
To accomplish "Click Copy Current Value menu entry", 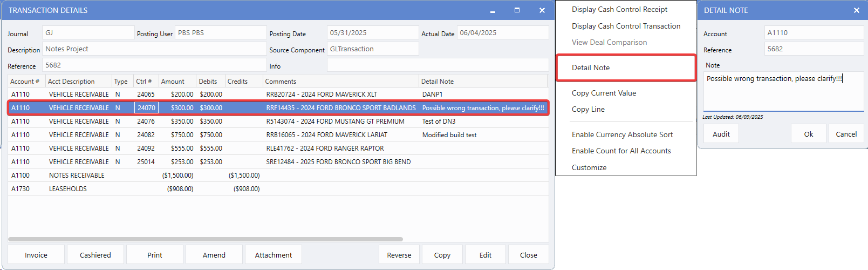I will click(604, 93).
